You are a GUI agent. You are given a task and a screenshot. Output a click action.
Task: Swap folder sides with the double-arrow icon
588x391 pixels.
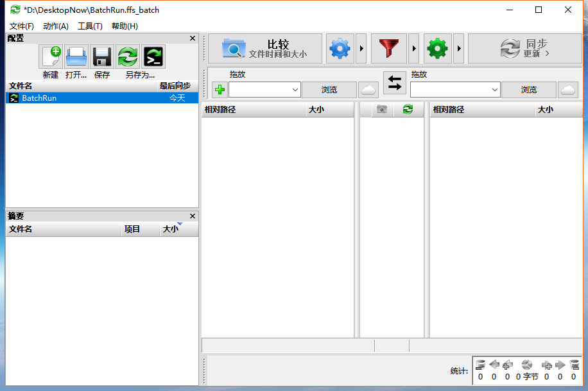point(394,83)
